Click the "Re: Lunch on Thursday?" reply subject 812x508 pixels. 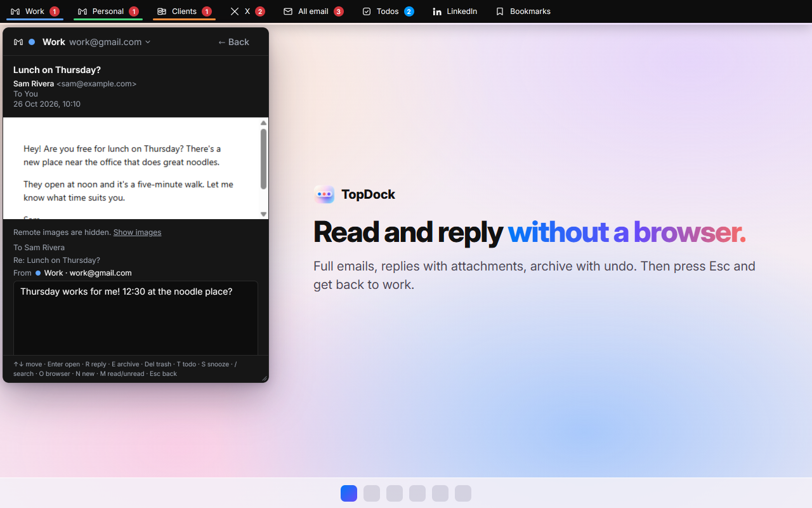click(x=56, y=260)
